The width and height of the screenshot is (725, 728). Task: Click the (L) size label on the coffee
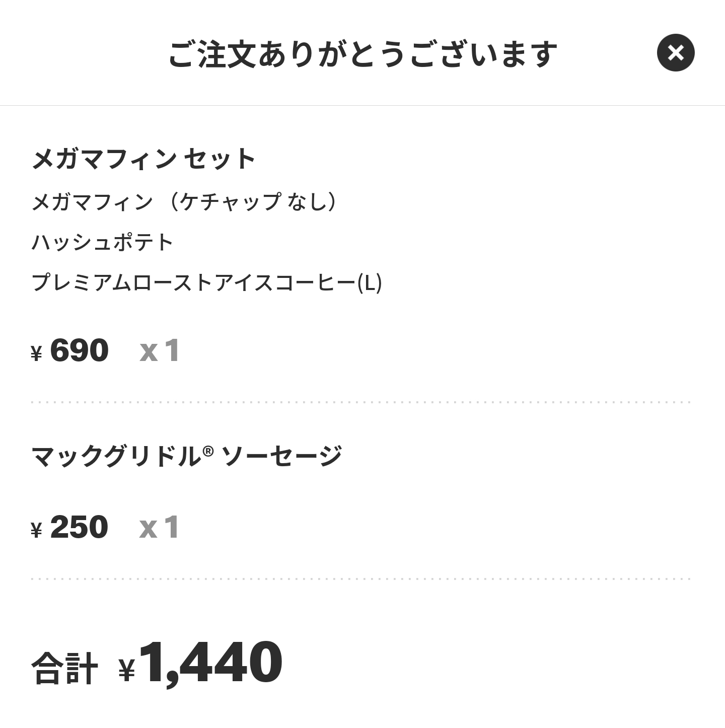370,283
